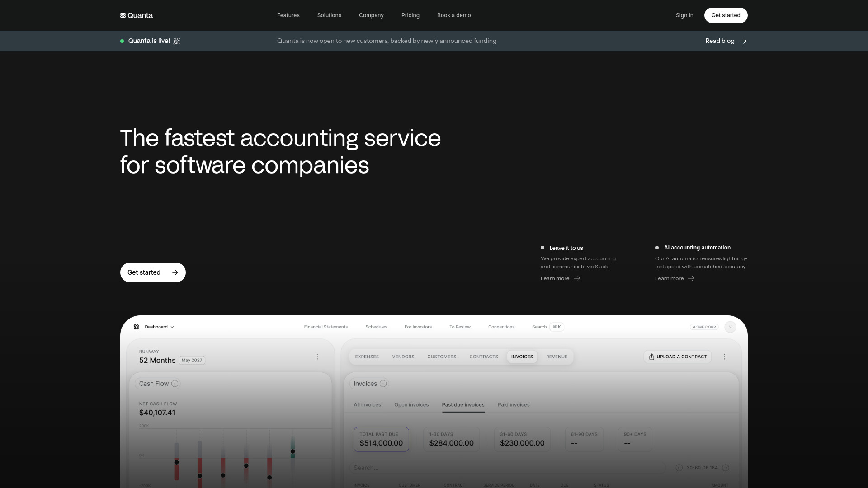
Task: Click the info icon beside Invoices heading
Action: click(383, 383)
